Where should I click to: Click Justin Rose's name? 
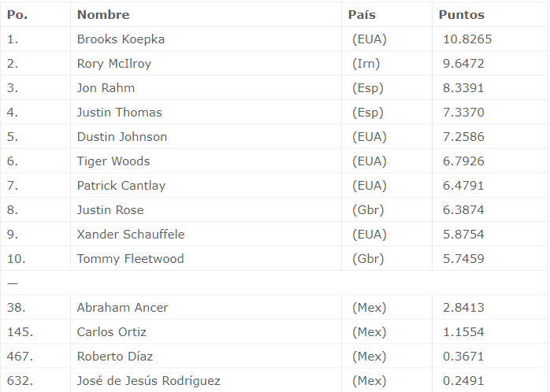110,210
